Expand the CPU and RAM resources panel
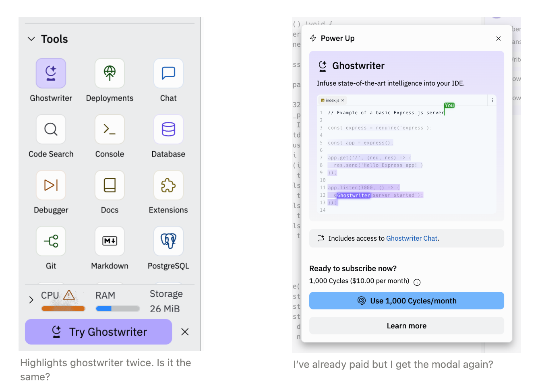The width and height of the screenshot is (542, 392). pyautogui.click(x=31, y=300)
